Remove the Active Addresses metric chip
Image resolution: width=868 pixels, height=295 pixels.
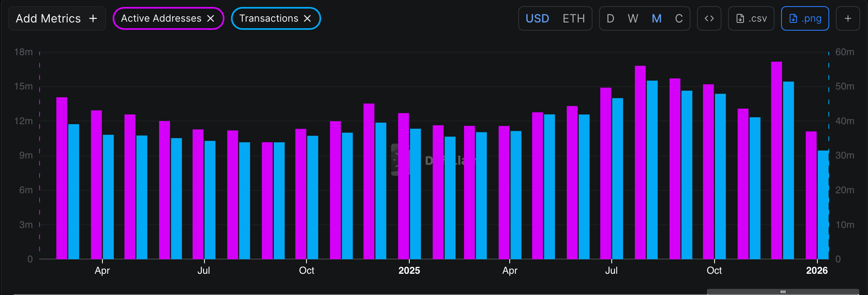(x=211, y=18)
